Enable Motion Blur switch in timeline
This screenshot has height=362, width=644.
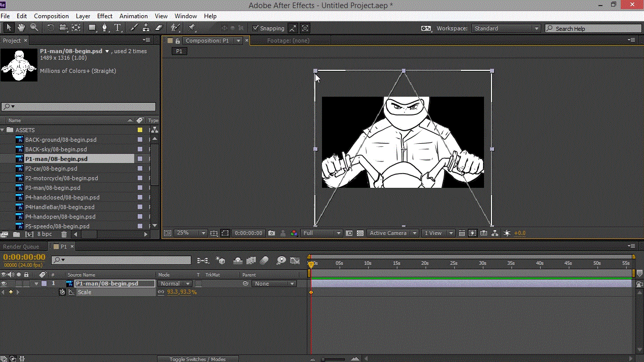[x=264, y=260]
